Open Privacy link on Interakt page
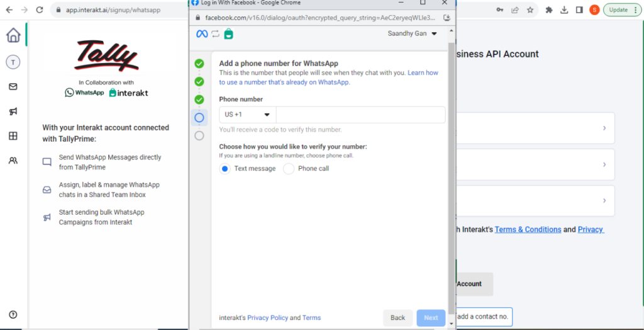This screenshot has width=644, height=330. click(x=591, y=230)
